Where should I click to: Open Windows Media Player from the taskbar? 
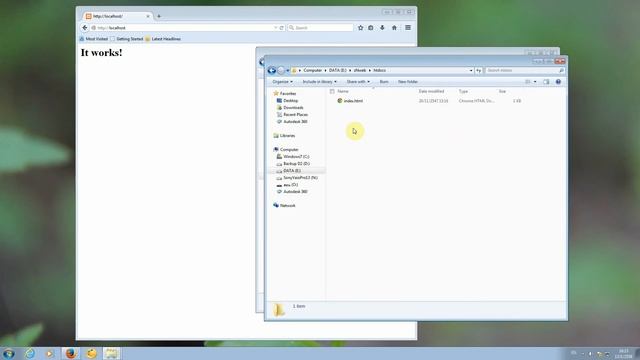pos(49,353)
